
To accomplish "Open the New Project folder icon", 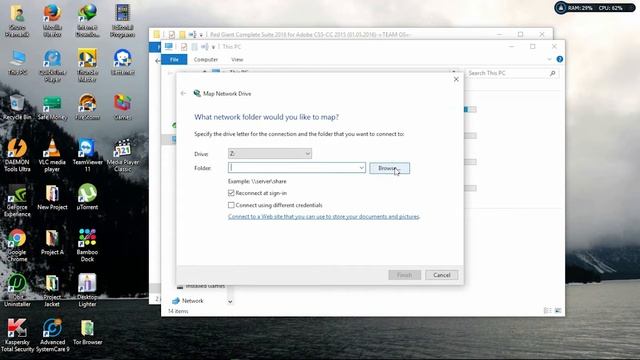I will [x=52, y=197].
